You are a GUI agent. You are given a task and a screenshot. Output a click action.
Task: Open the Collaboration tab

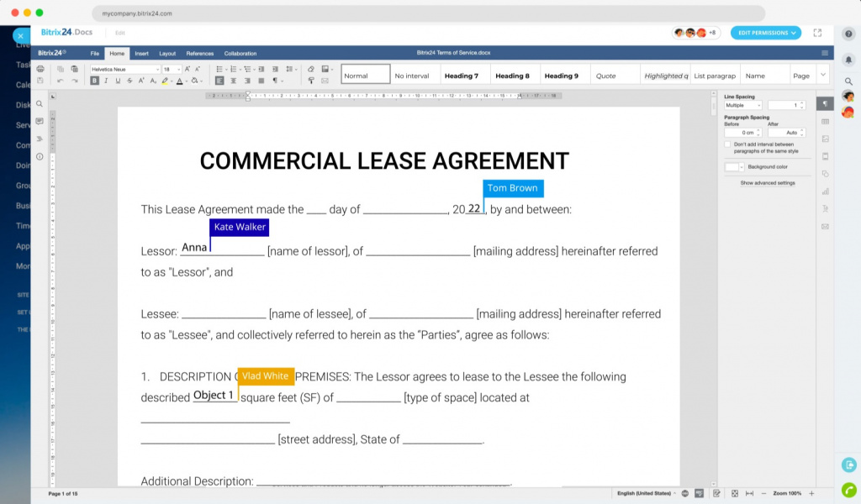tap(240, 54)
